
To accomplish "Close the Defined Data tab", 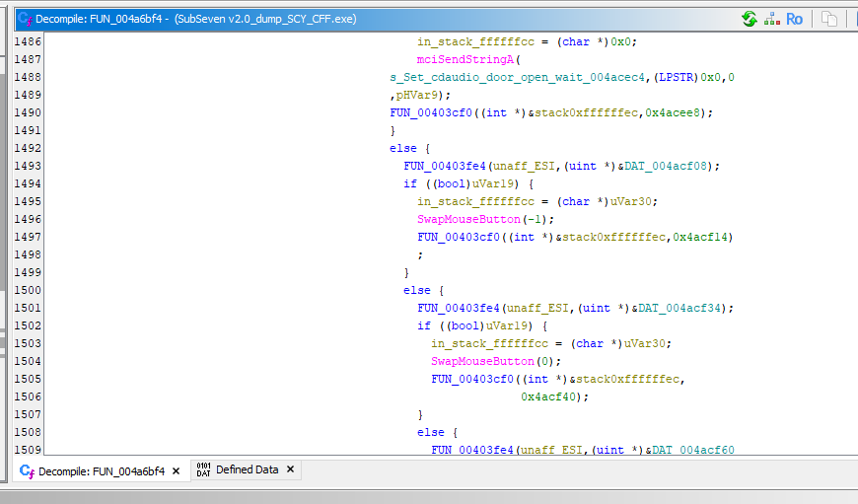I will 290,470.
